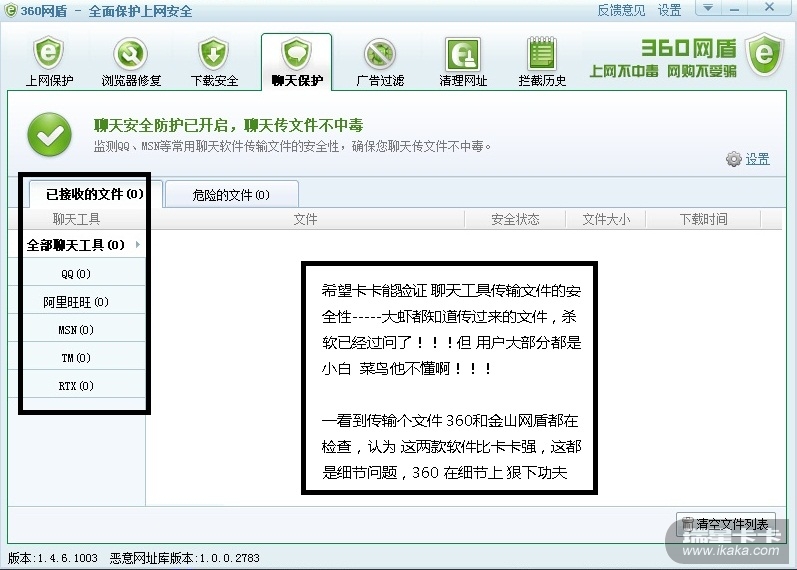This screenshot has width=797, height=570.
Task: Click the 聊天工具 column header
Action: [x=77, y=219]
